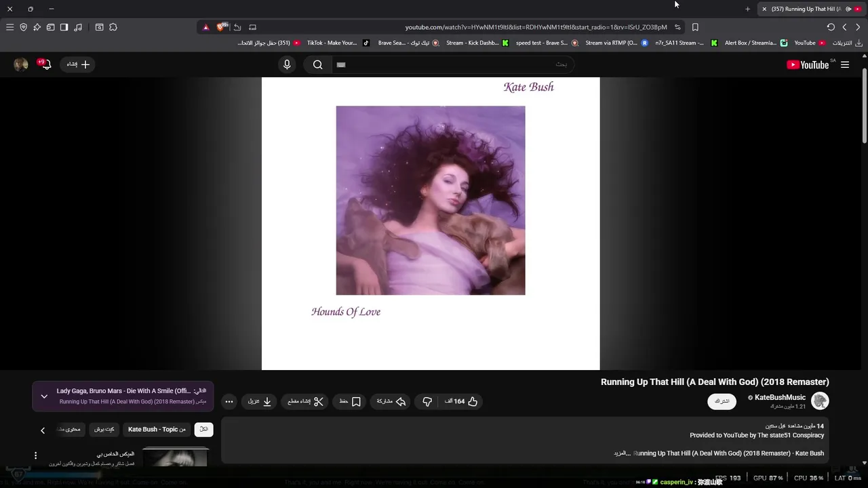Toggle the browser sidebar panel icon

[x=64, y=27]
